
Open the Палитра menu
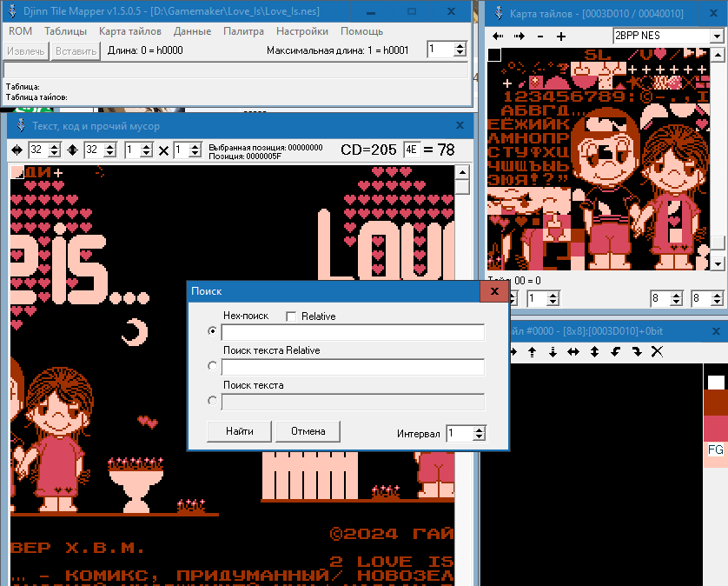point(243,31)
